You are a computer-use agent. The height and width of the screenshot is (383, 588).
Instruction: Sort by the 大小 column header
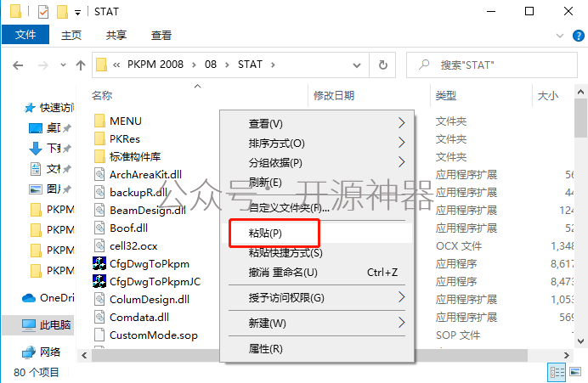point(547,96)
